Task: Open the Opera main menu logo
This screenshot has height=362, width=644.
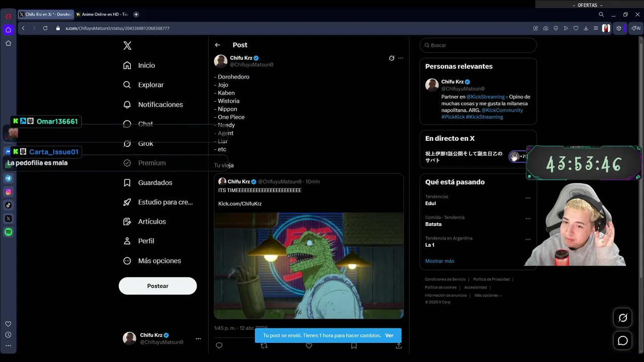Action: coord(8,16)
